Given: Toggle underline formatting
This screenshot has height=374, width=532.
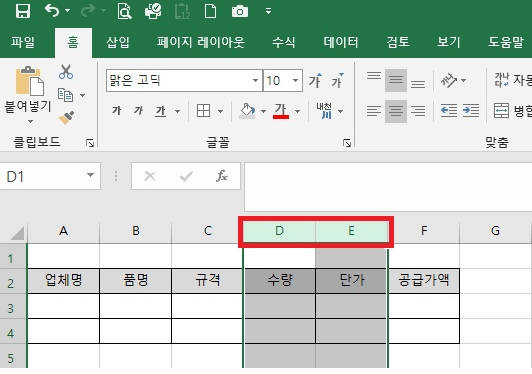Looking at the screenshot, I should point(160,111).
